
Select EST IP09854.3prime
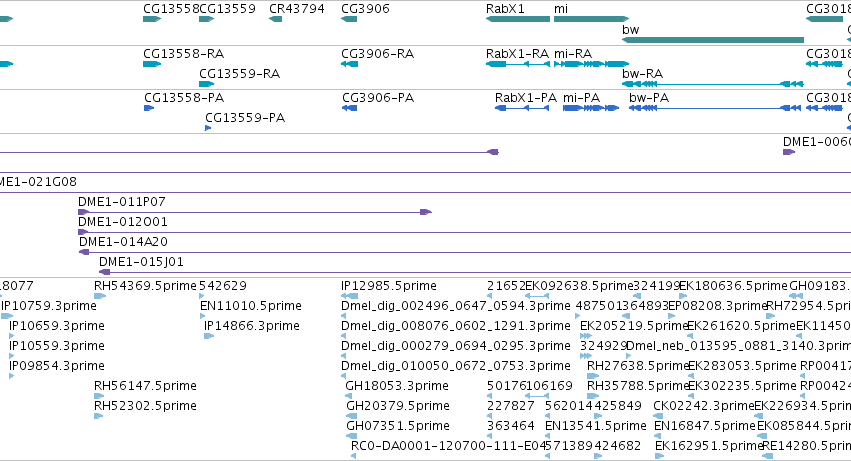[11, 376]
